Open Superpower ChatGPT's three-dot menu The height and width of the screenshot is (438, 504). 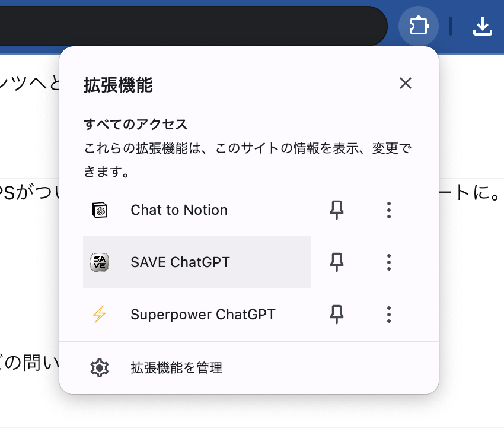388,315
